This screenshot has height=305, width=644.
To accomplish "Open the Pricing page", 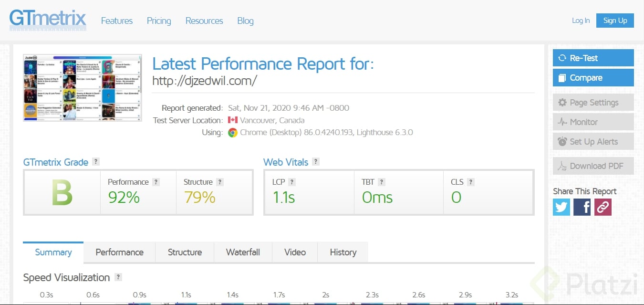I will (x=159, y=21).
